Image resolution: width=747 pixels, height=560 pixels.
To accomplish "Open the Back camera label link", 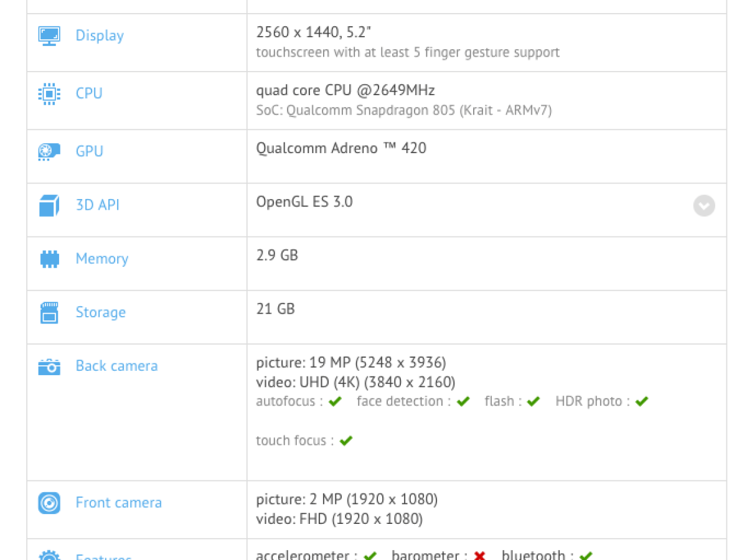I will pyautogui.click(x=116, y=366).
